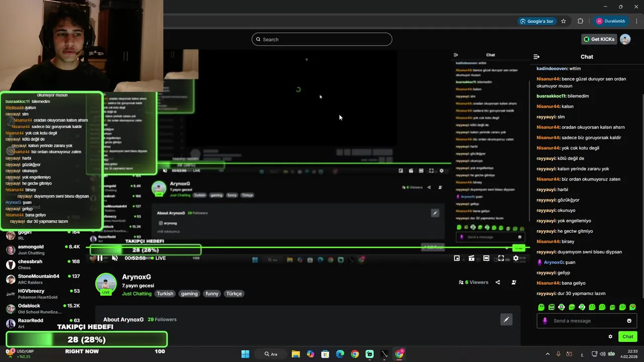
Task: Collapse the Chat panel via header icon
Action: 536,57
